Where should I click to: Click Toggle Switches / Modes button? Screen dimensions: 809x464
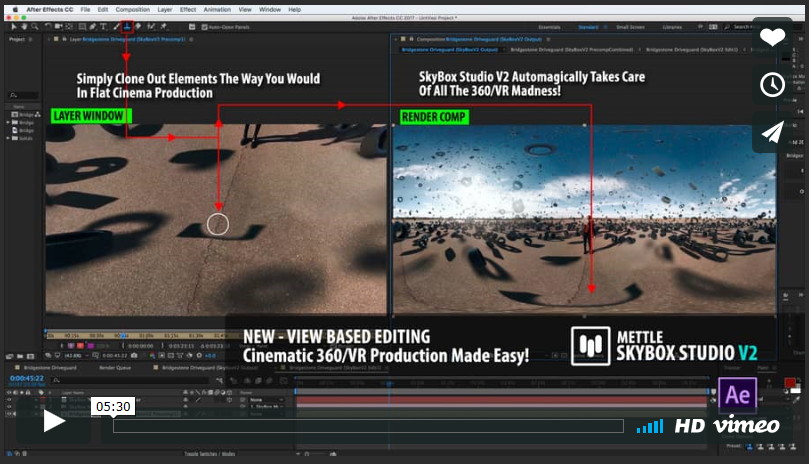coord(209,454)
